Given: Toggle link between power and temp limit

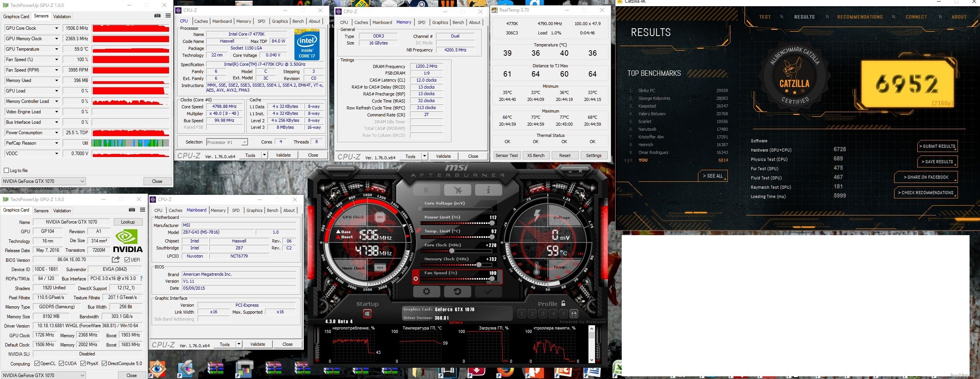Looking at the screenshot, I should pyautogui.click(x=418, y=230).
